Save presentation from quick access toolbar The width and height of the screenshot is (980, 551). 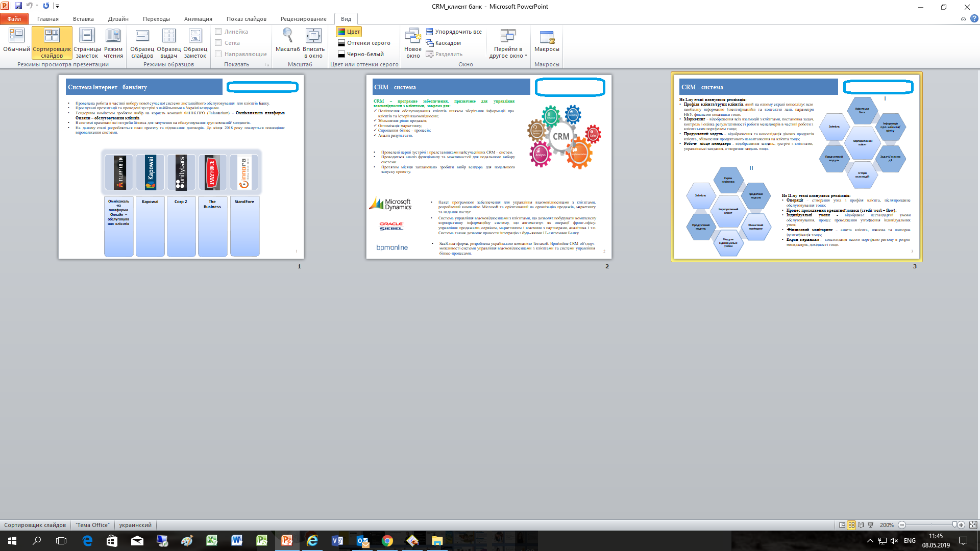click(x=18, y=6)
